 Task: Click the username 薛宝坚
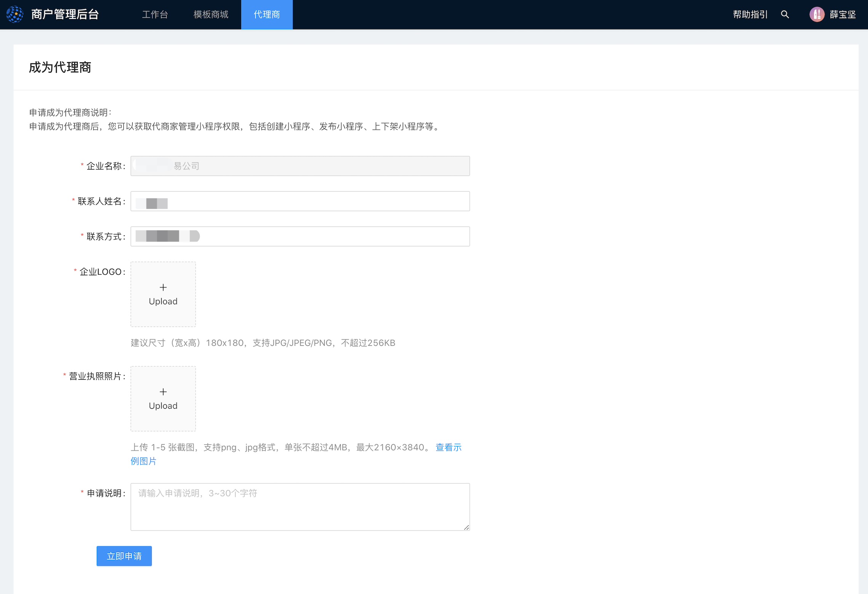point(843,14)
